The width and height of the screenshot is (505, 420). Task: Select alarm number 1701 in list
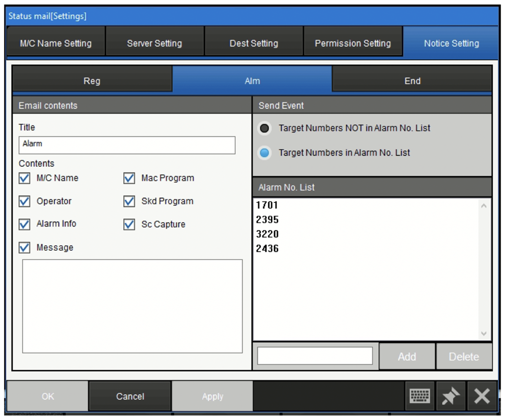click(x=267, y=205)
